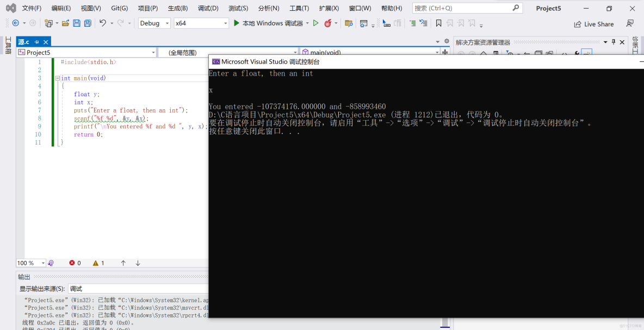Click the Save All toolbar icon
The image size is (644, 330).
pyautogui.click(x=88, y=23)
